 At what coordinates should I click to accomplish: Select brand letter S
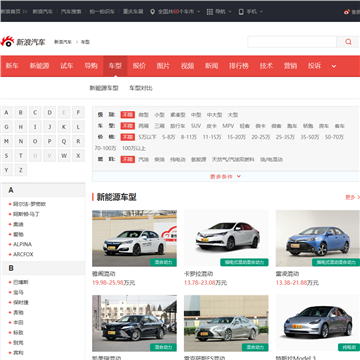click(6, 156)
